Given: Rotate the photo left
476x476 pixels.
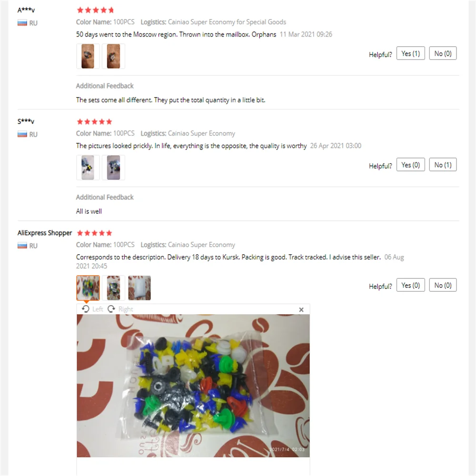Looking at the screenshot, I should coord(92,309).
